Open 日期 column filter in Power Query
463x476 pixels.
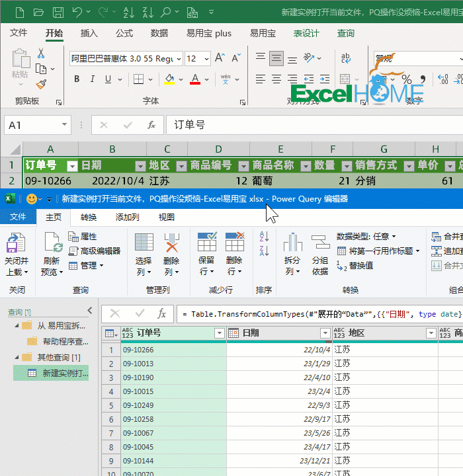[325, 333]
